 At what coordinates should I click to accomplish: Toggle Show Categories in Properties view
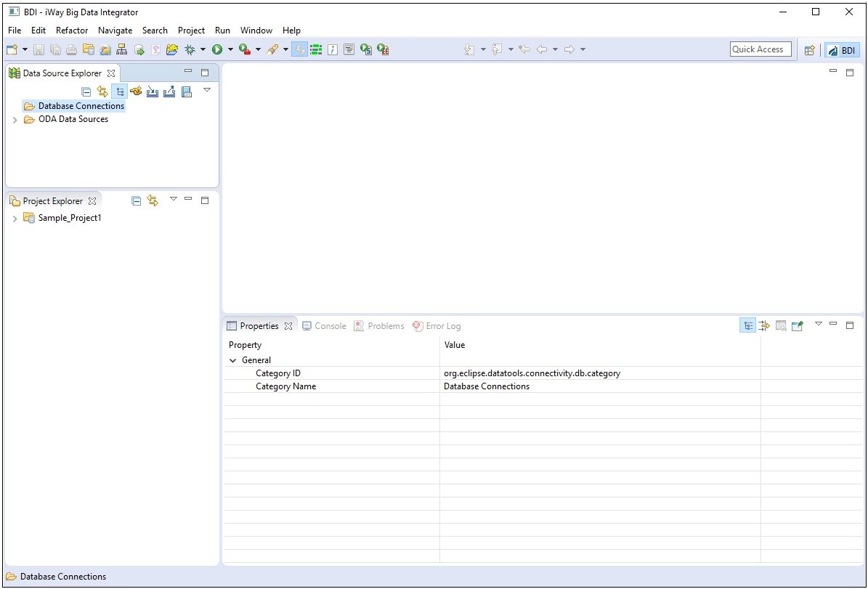click(x=747, y=325)
